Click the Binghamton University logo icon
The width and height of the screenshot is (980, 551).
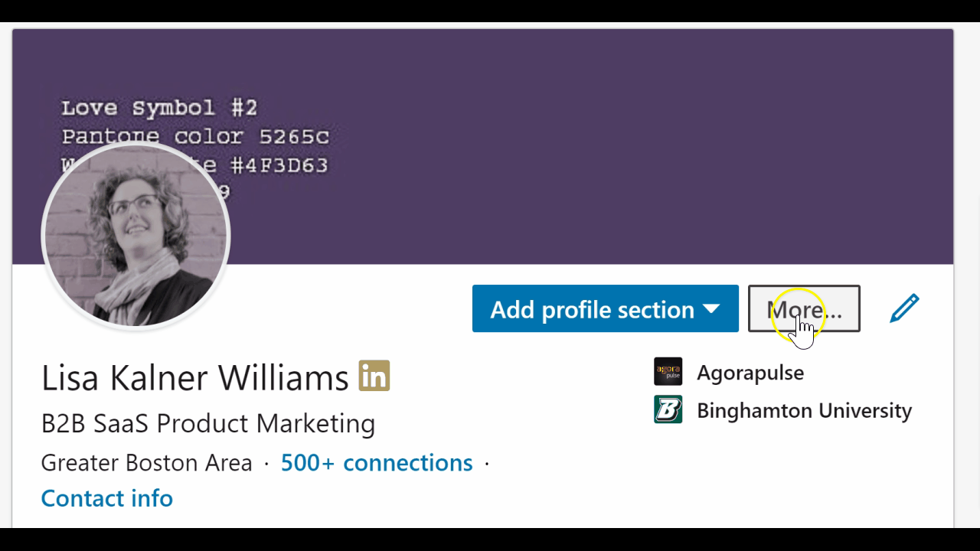tap(668, 409)
